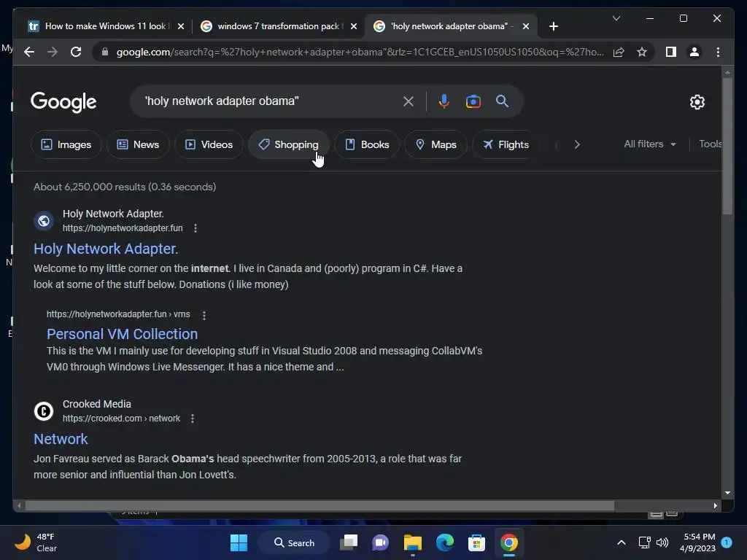The width and height of the screenshot is (747, 560).
Task: Click the scroll right arrow
Action: 715,506
